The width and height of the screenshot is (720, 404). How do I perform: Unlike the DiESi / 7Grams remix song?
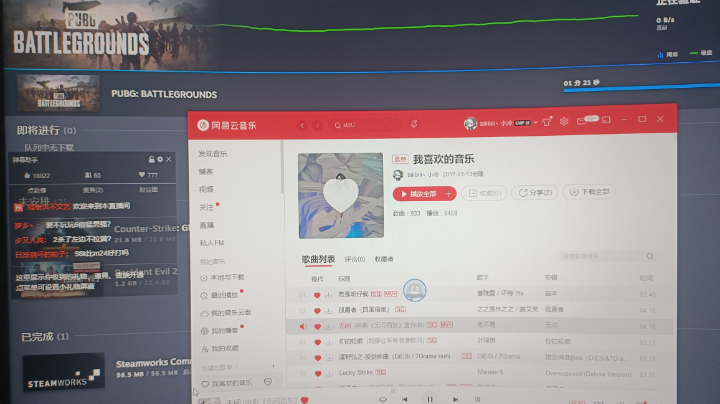pyautogui.click(x=317, y=358)
